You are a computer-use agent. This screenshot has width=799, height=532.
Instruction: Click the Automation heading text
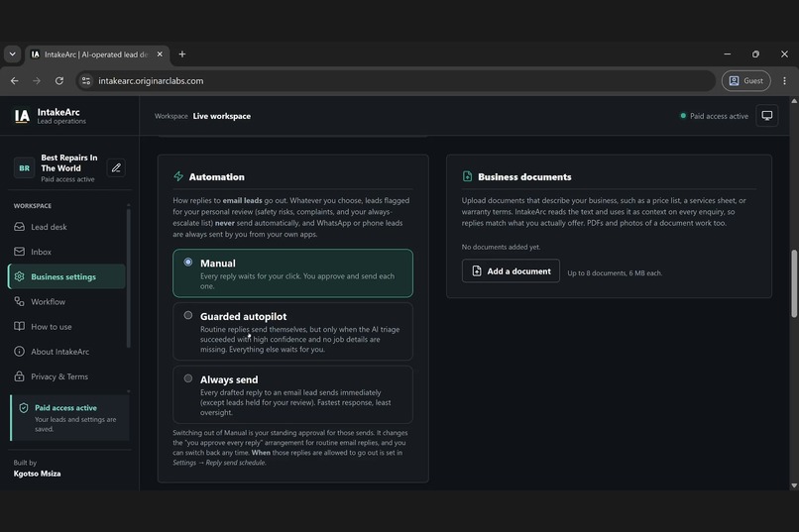point(216,176)
